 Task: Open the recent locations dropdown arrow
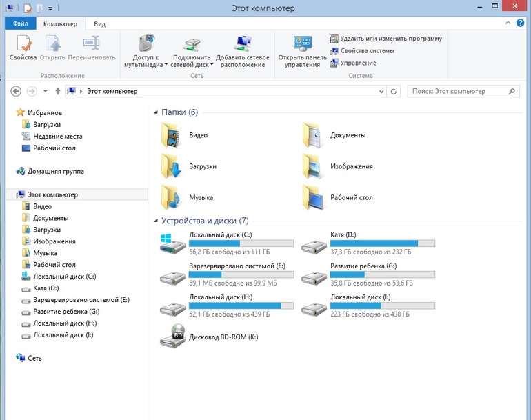click(x=46, y=92)
